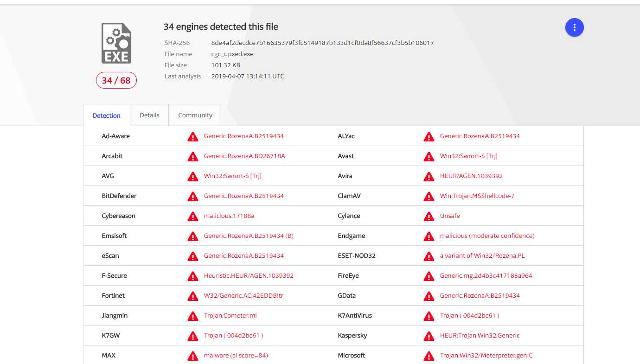This screenshot has height=364, width=640.
Task: Click the warning icon in the Avira row
Action: 429,176
